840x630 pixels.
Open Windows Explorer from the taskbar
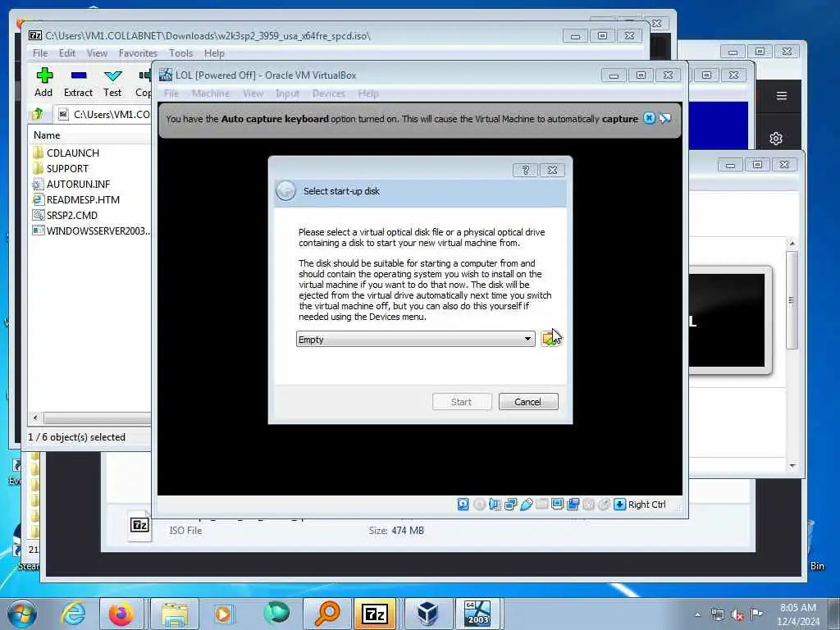pyautogui.click(x=175, y=614)
